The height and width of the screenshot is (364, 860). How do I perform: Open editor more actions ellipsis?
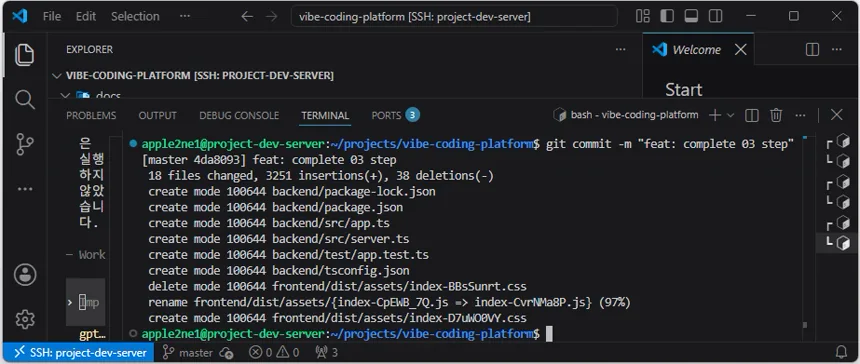pyautogui.click(x=836, y=49)
